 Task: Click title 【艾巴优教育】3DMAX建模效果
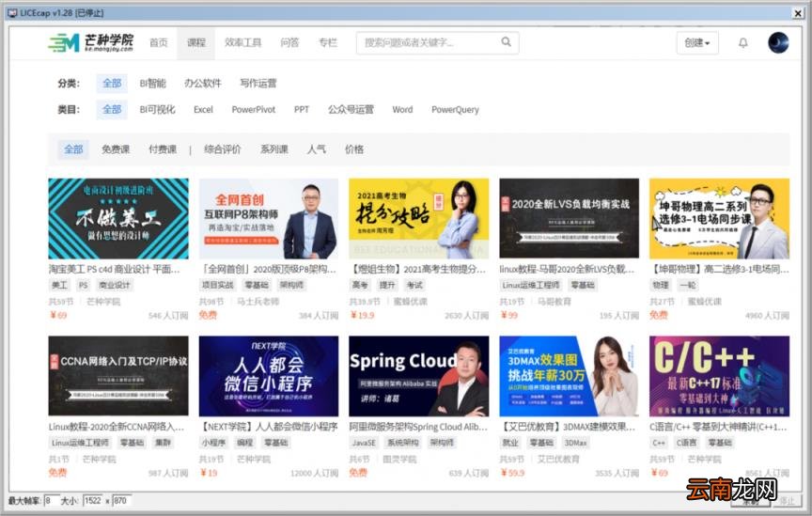[x=568, y=427]
